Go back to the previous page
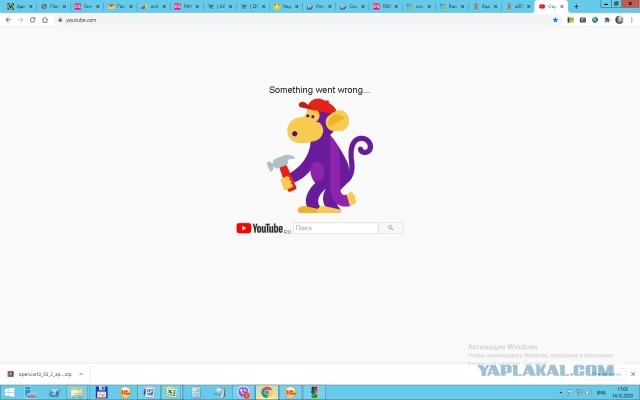 (x=8, y=20)
